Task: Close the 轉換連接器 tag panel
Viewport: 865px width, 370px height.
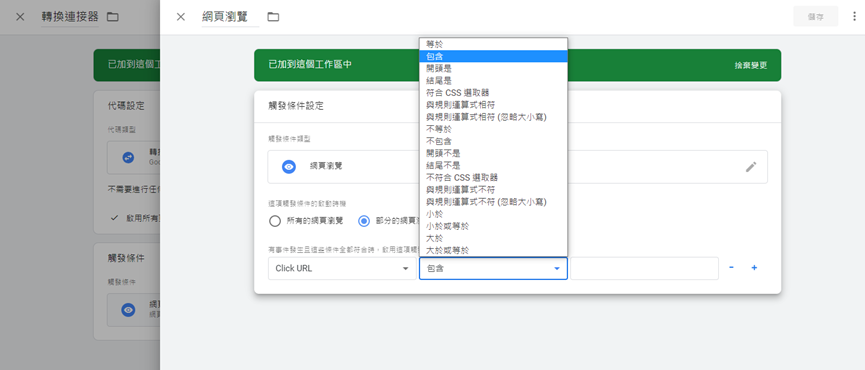Action: pos(20,17)
